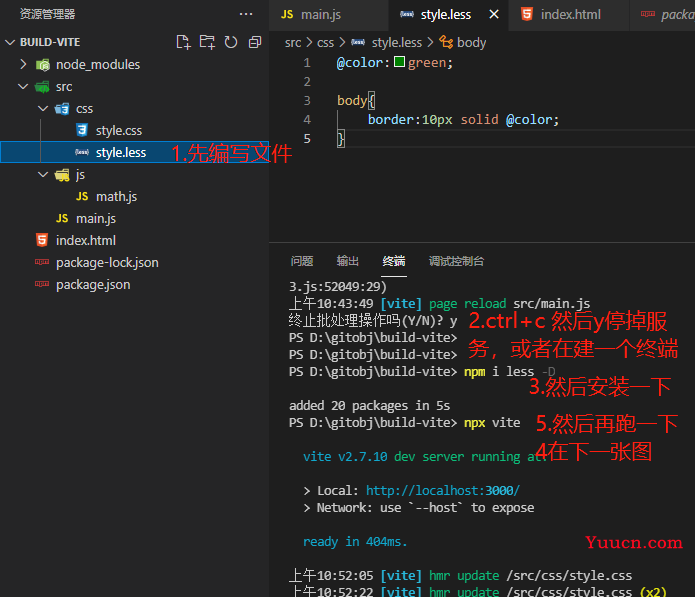Click the 资源管理器 explorer title

47,14
